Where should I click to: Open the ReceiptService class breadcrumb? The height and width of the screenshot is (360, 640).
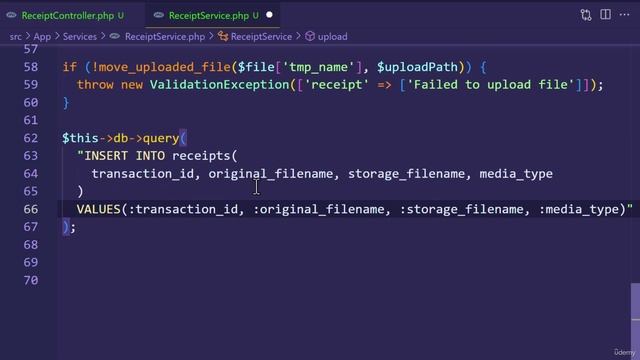click(x=261, y=37)
